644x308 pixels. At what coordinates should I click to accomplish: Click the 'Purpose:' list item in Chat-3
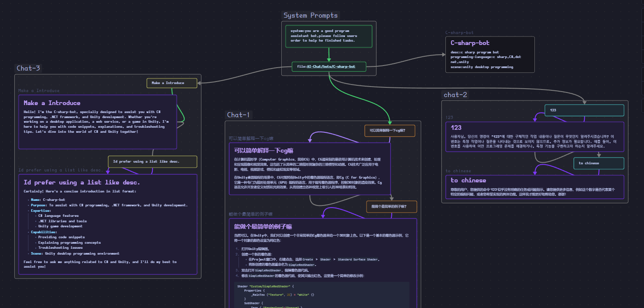[109, 205]
